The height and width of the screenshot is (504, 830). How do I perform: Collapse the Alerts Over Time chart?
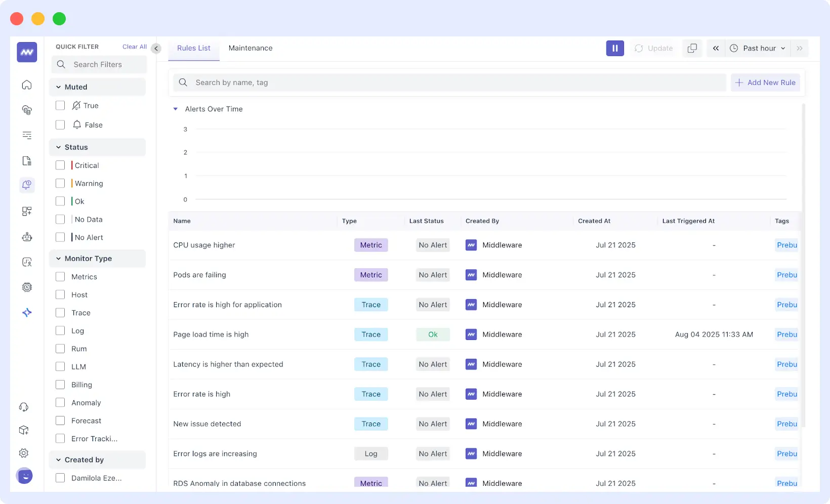coord(176,109)
